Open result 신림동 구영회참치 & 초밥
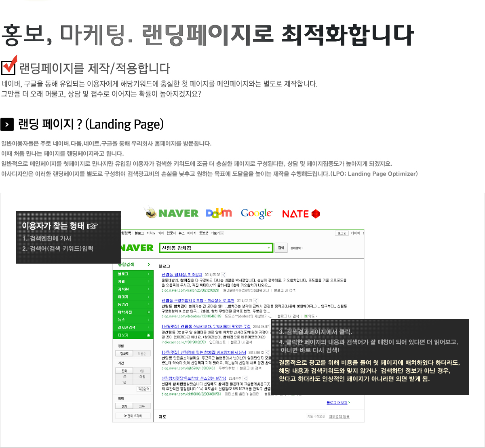The width and height of the screenshot is (485, 448). tap(198, 301)
